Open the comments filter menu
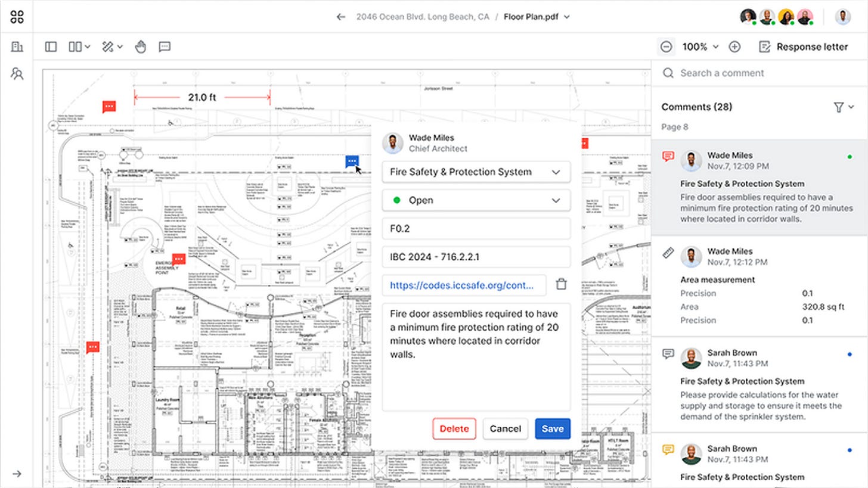868x488 pixels. 843,107
